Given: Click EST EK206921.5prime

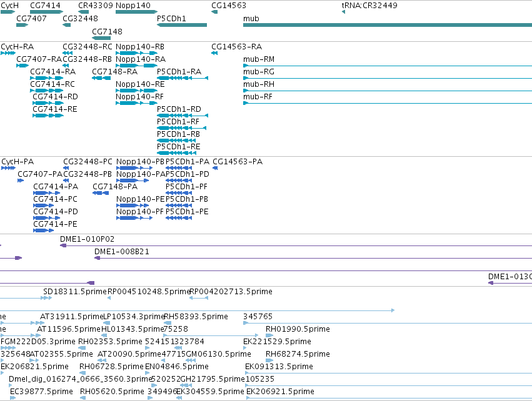Looking at the screenshot, I should 280,392.
